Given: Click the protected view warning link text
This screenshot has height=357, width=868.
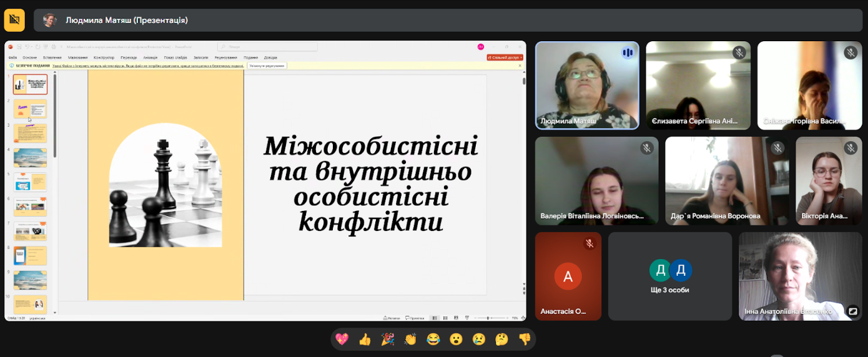Looking at the screenshot, I should 148,66.
